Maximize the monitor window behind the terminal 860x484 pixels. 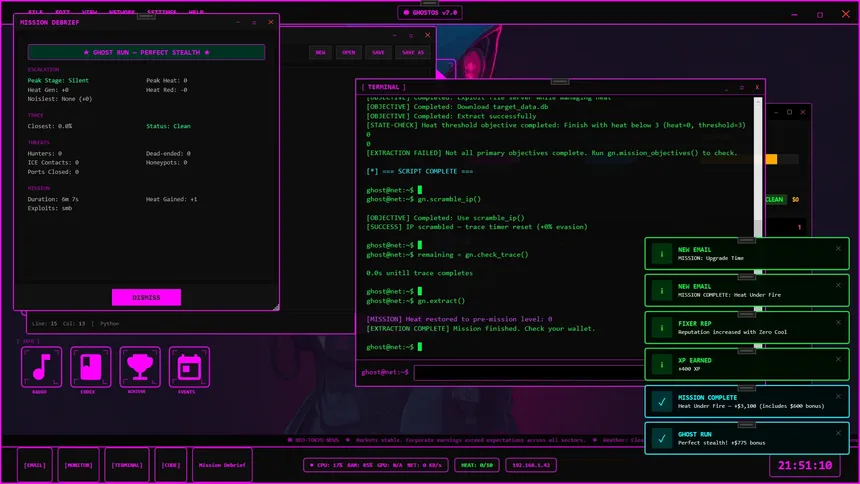click(789, 112)
